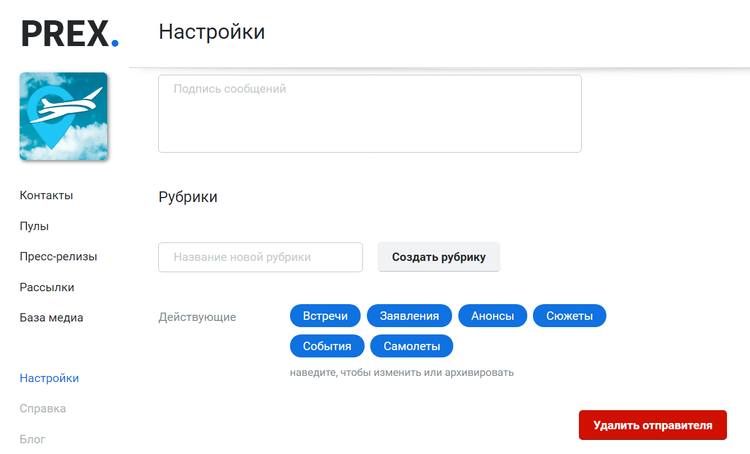Select the Сюжеты rubric tag
Screen dimensions: 750x454
click(570, 316)
